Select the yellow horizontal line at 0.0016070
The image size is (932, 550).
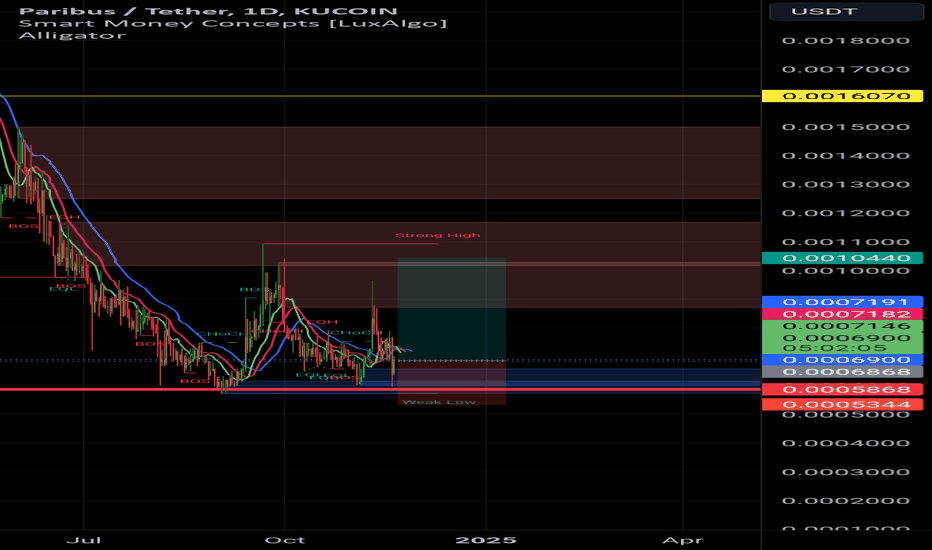(x=380, y=96)
